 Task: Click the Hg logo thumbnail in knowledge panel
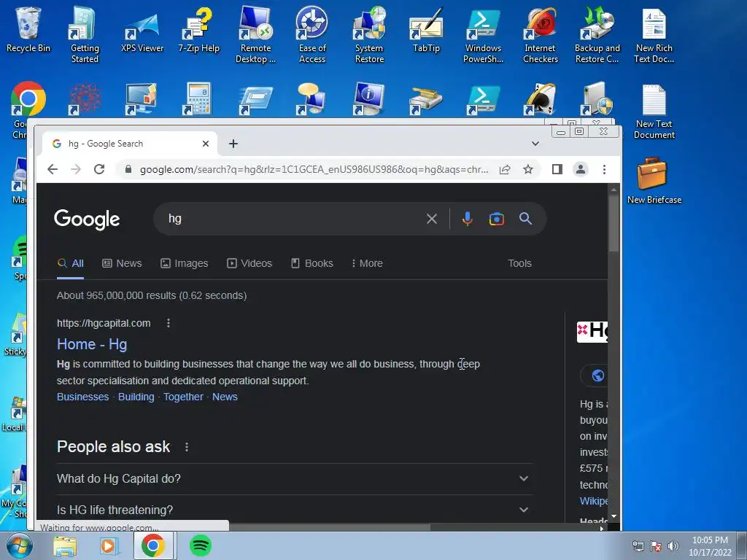click(592, 332)
